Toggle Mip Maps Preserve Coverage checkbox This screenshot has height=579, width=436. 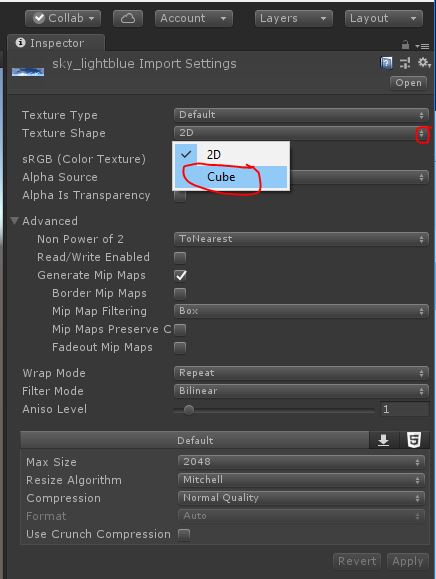tap(180, 329)
